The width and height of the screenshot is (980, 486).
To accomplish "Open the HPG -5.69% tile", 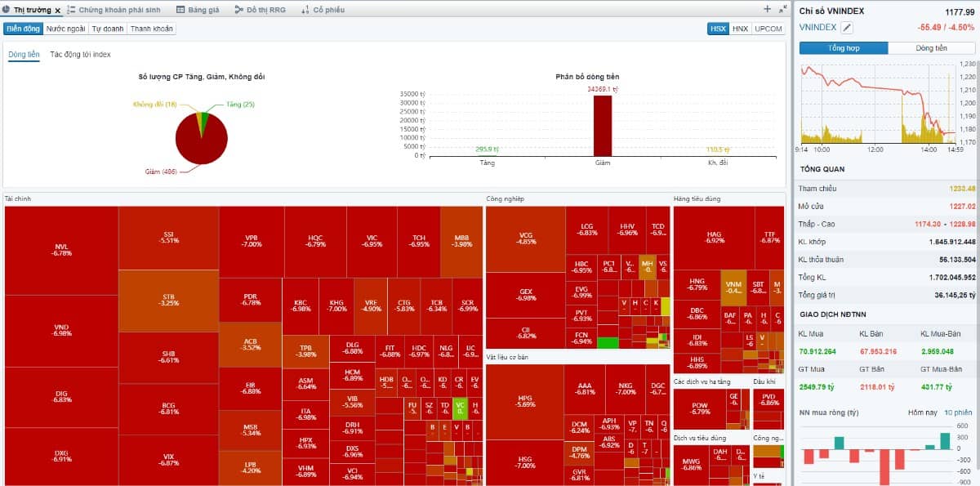I will [525, 402].
